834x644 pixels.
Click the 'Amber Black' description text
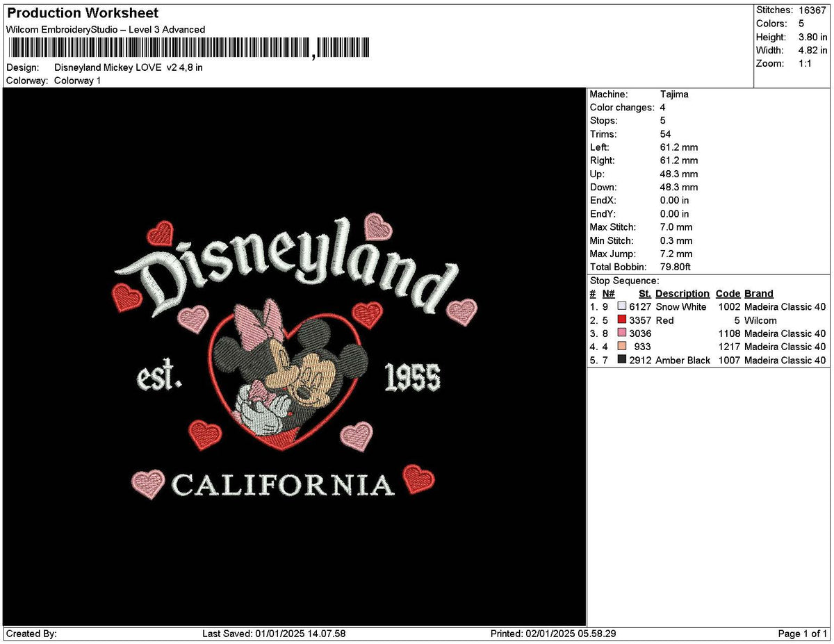(x=683, y=360)
